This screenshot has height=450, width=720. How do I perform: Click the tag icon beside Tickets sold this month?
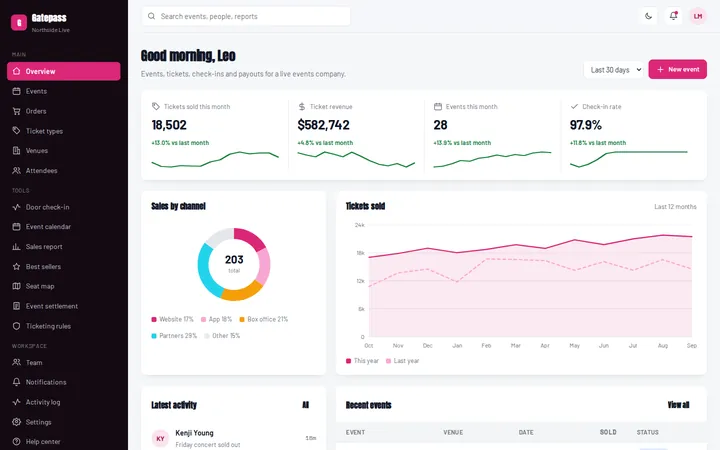156,107
